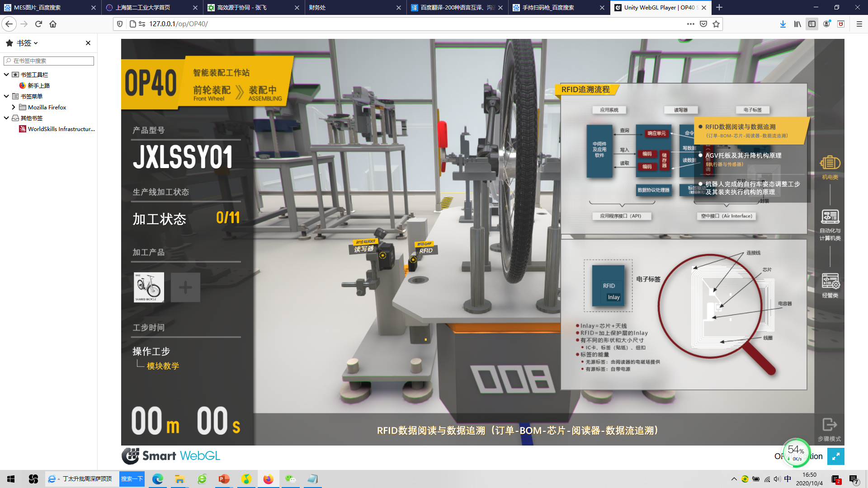
Task: Close the Unity WebGL Player tab
Action: (x=704, y=7)
